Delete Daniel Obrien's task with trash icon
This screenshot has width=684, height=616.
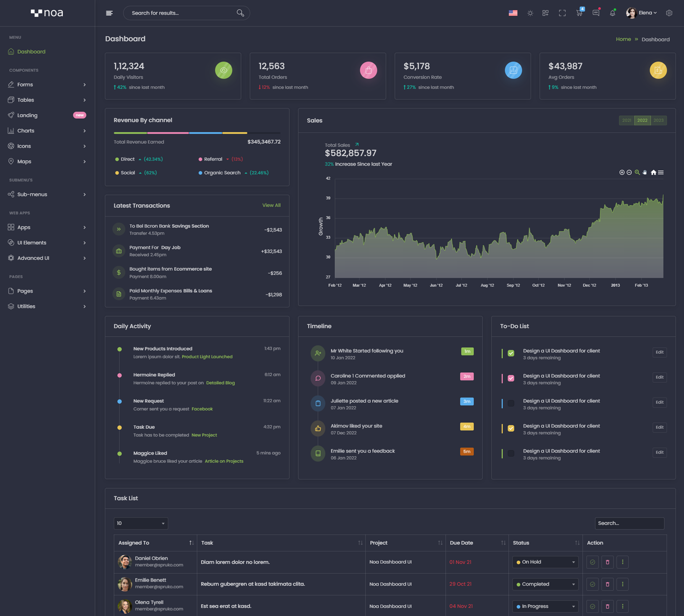click(607, 562)
